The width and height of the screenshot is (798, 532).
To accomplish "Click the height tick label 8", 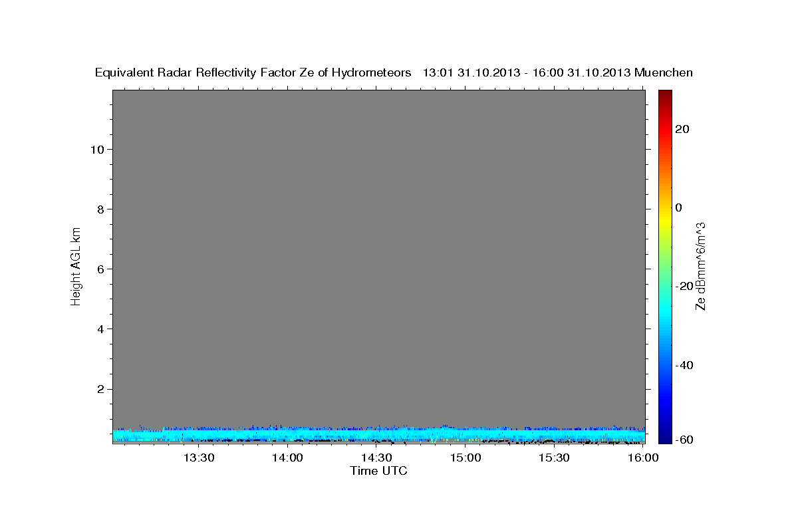I will point(100,209).
